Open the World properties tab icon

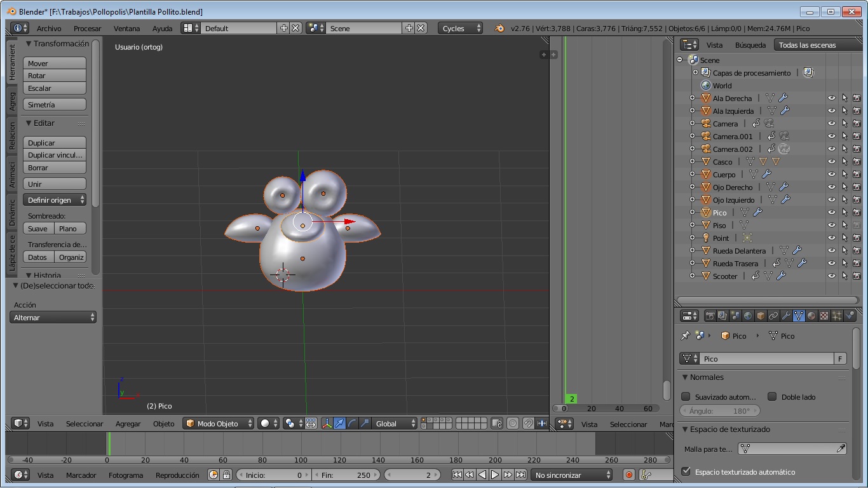click(x=748, y=316)
